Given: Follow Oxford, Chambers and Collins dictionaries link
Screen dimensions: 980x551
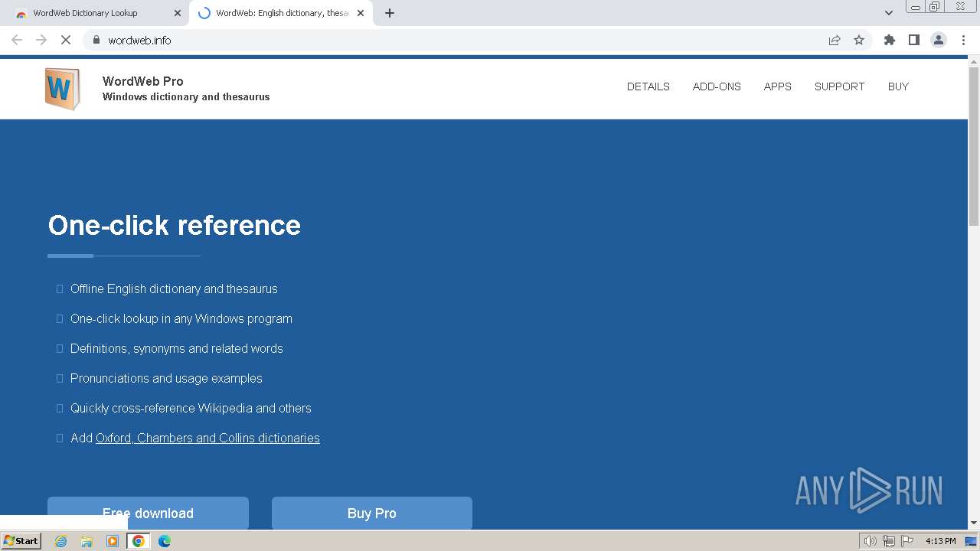Looking at the screenshot, I should 207,438.
